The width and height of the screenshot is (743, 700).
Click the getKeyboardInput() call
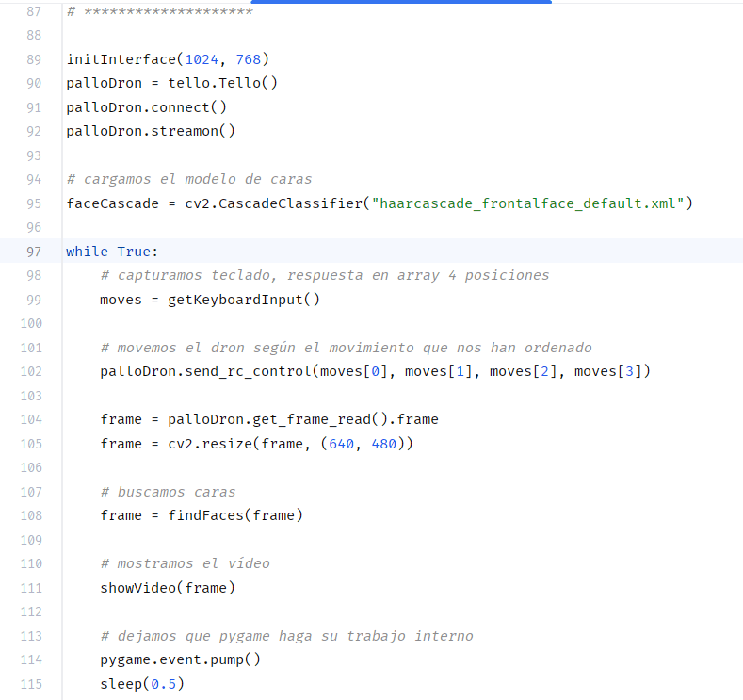click(x=244, y=300)
